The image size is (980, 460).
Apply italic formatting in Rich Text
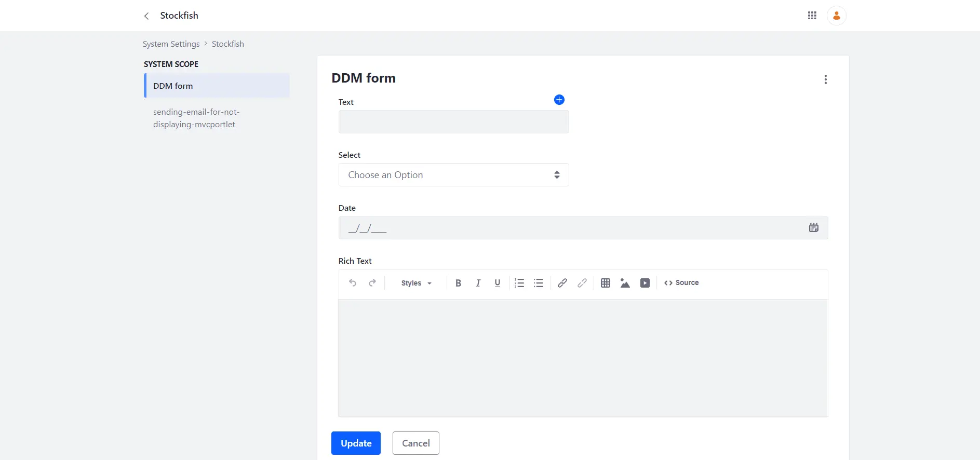478,283
